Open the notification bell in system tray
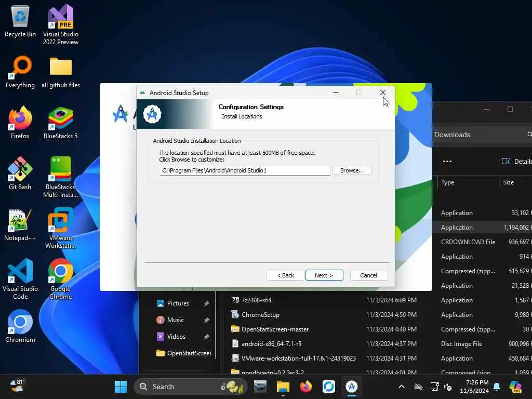Screen dimensions: 532x399 point(497,387)
